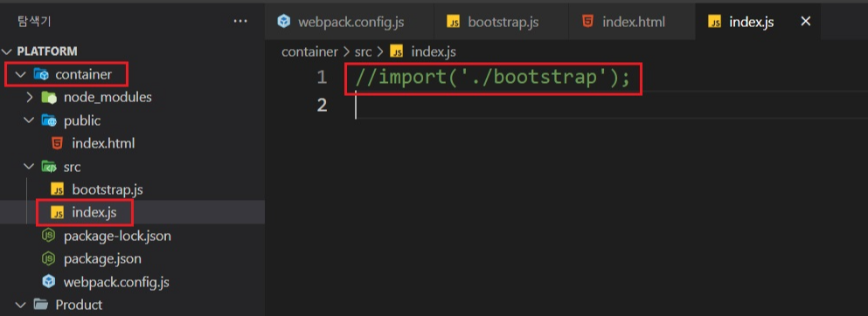
Task: Open package.json in the explorer
Action: point(102,259)
